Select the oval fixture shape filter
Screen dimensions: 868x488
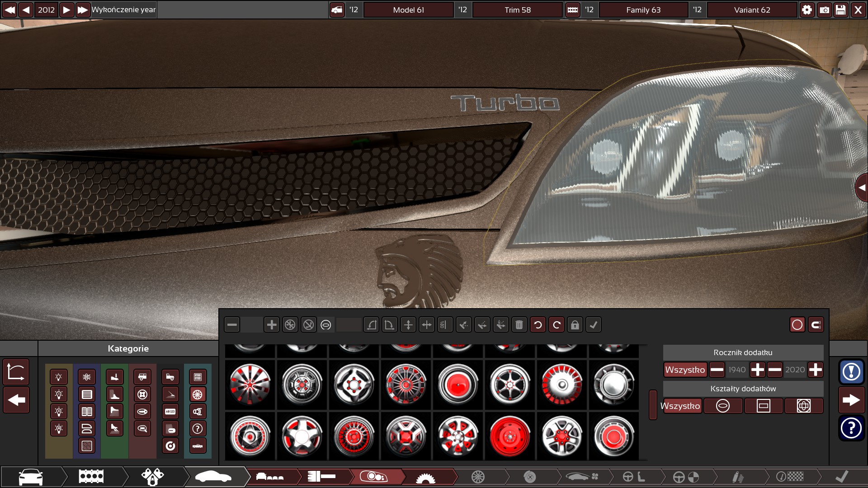point(723,406)
